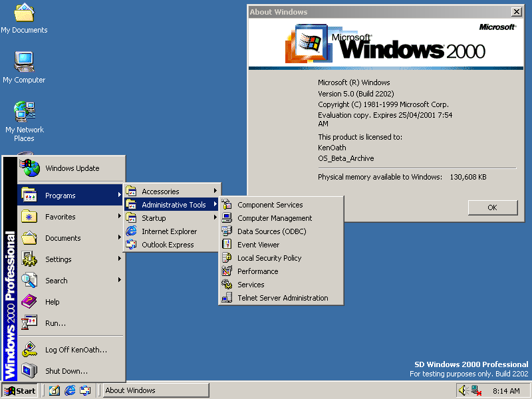Click the Start button

click(x=20, y=391)
